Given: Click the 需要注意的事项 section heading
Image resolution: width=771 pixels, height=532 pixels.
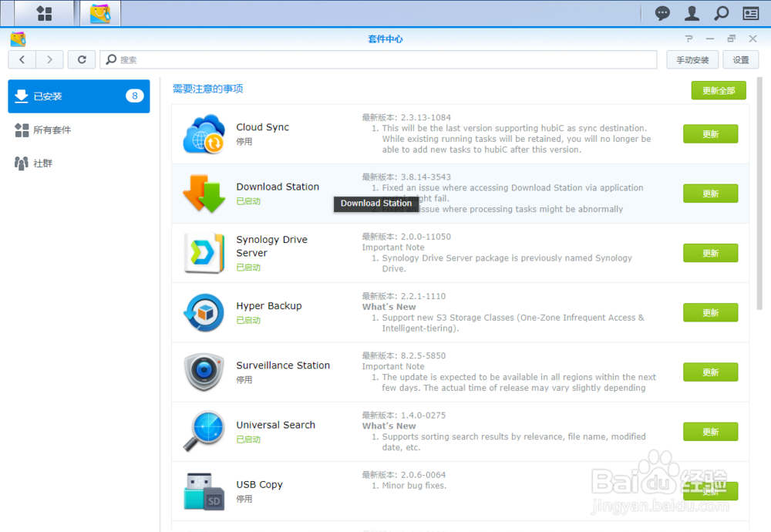Looking at the screenshot, I should [x=208, y=89].
